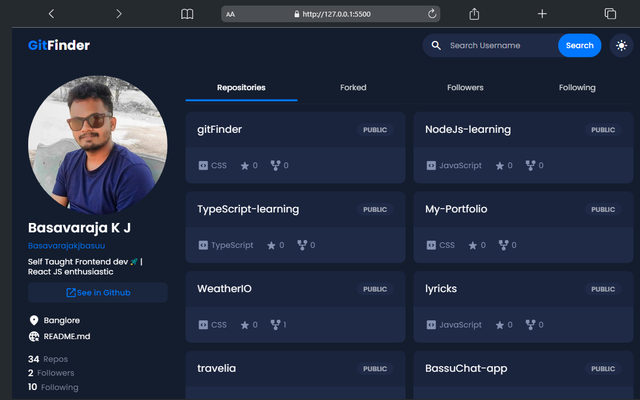Click the 34 Repos count

[x=48, y=359]
